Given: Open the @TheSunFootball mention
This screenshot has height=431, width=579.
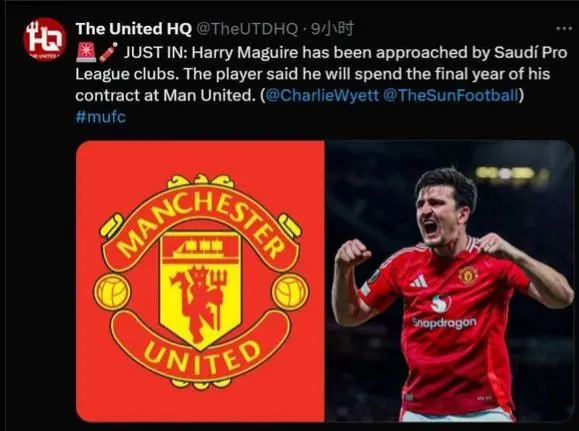Looking at the screenshot, I should click(x=451, y=95).
